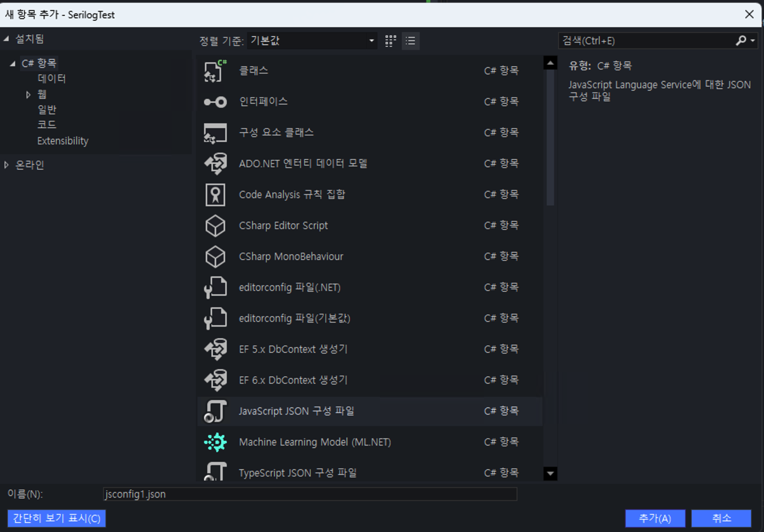Switch to small icons list view
Image resolution: width=764 pixels, height=532 pixels.
tap(410, 41)
